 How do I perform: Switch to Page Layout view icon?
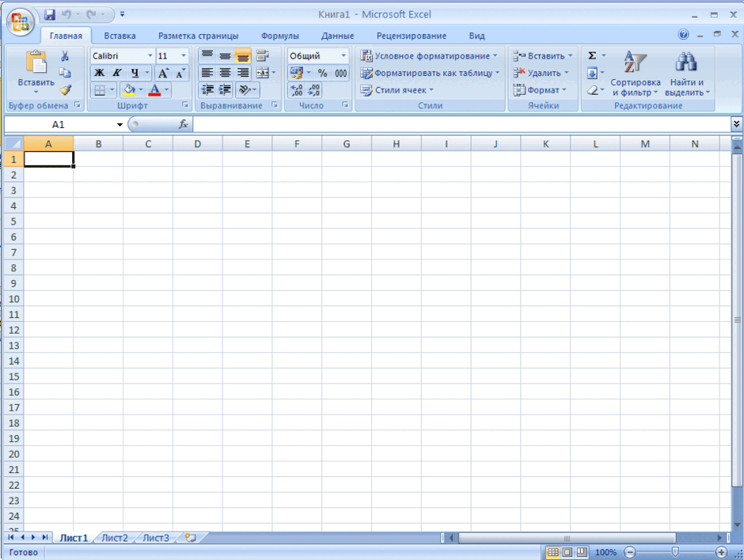point(567,552)
